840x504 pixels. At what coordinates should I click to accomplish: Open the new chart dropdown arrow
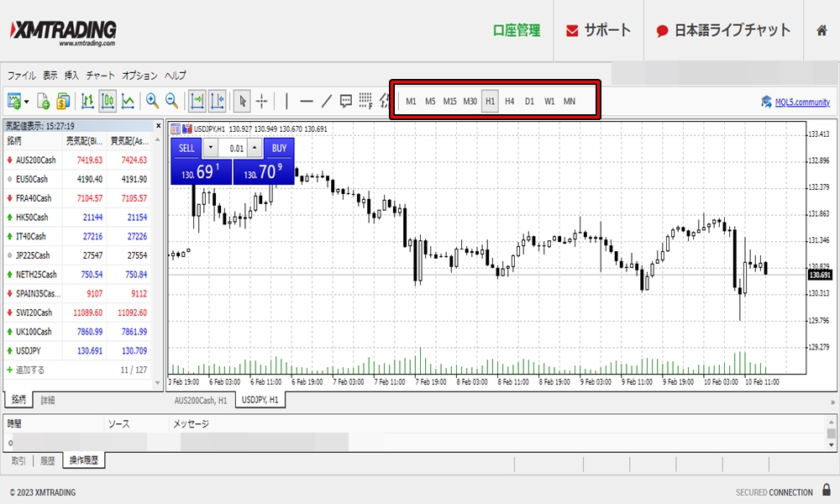[x=27, y=102]
